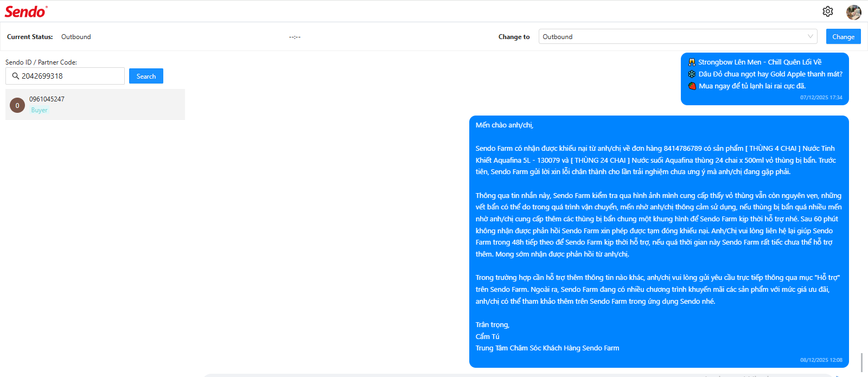
Task: Click the 'Dâu Đỏ chua ngọt' line
Action: [765, 74]
